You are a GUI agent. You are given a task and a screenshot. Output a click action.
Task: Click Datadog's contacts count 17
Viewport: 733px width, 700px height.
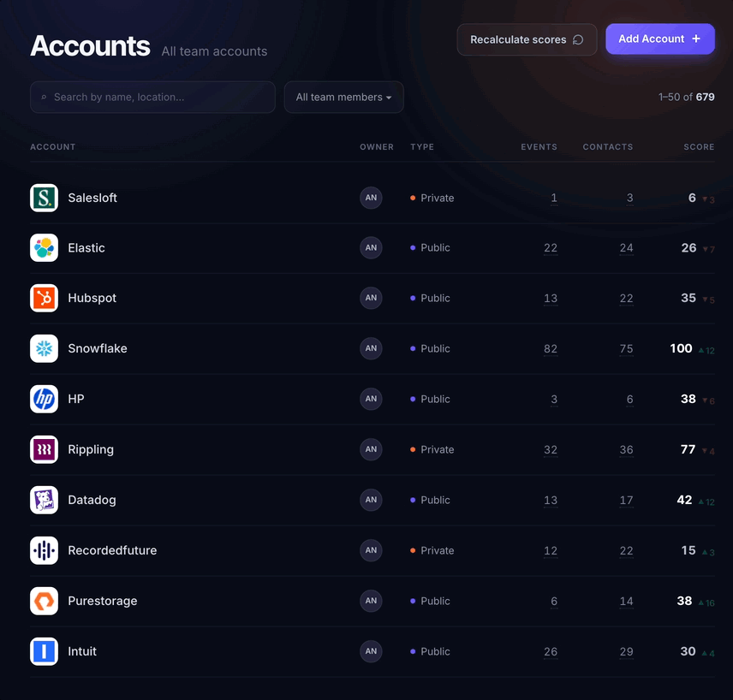click(x=626, y=501)
